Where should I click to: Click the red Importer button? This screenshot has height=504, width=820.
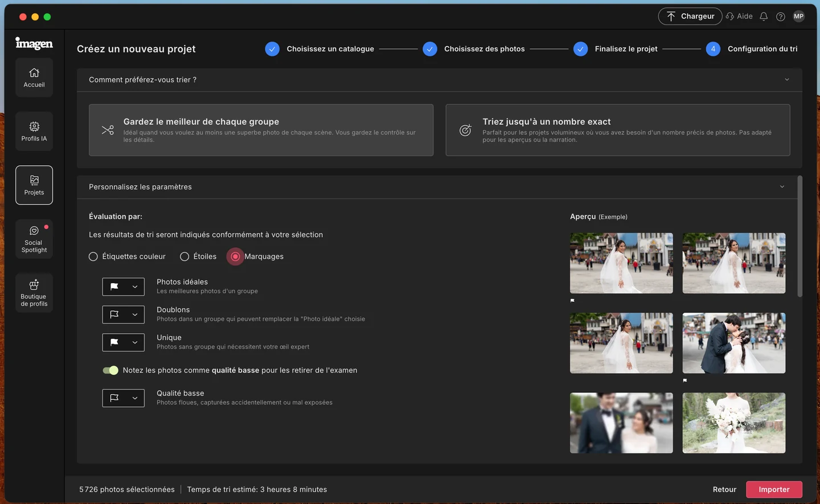click(x=774, y=490)
